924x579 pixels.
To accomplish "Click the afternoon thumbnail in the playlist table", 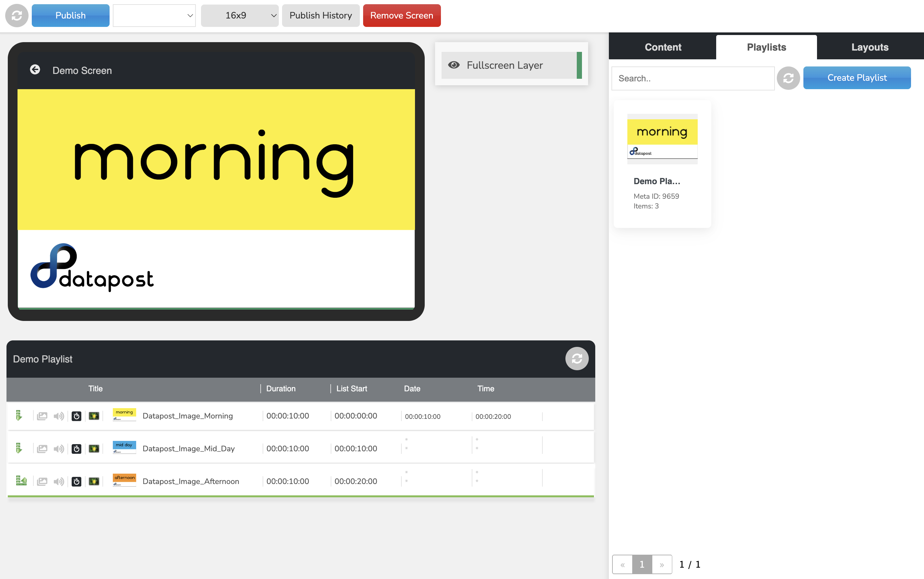I will click(x=124, y=480).
